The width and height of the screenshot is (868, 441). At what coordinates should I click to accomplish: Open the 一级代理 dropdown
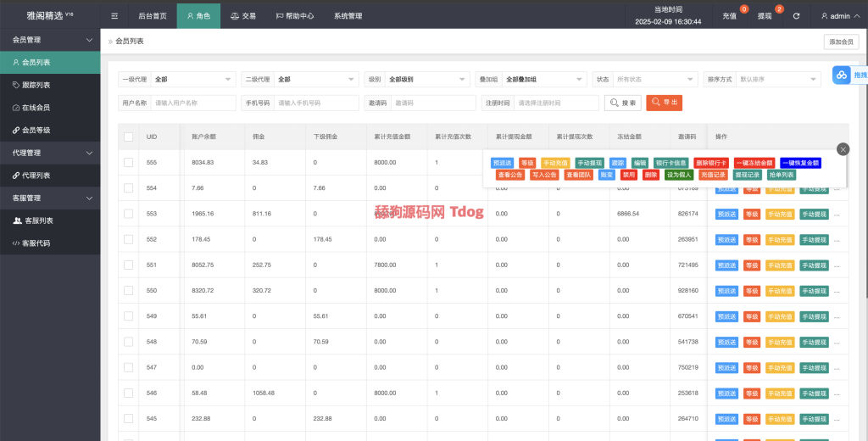tap(192, 79)
